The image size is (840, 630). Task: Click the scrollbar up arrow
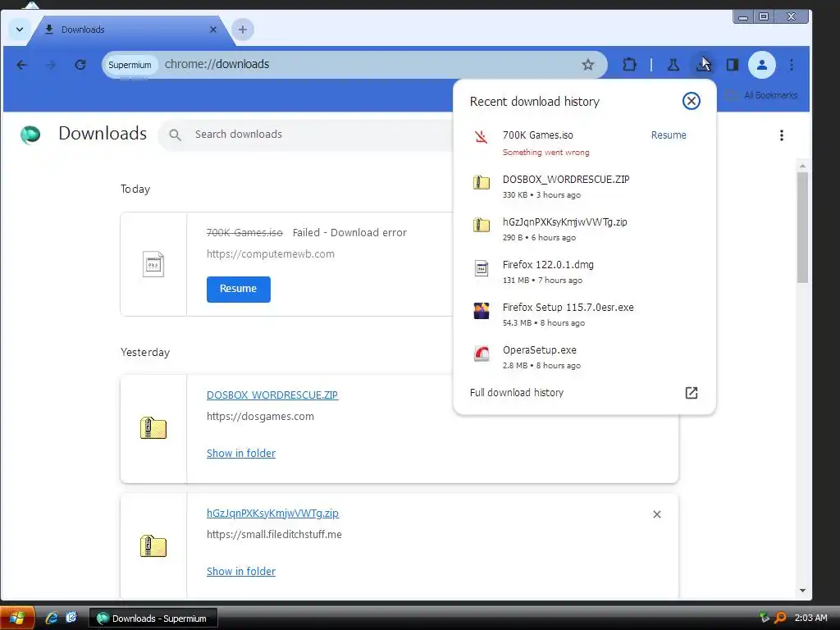[x=802, y=166]
